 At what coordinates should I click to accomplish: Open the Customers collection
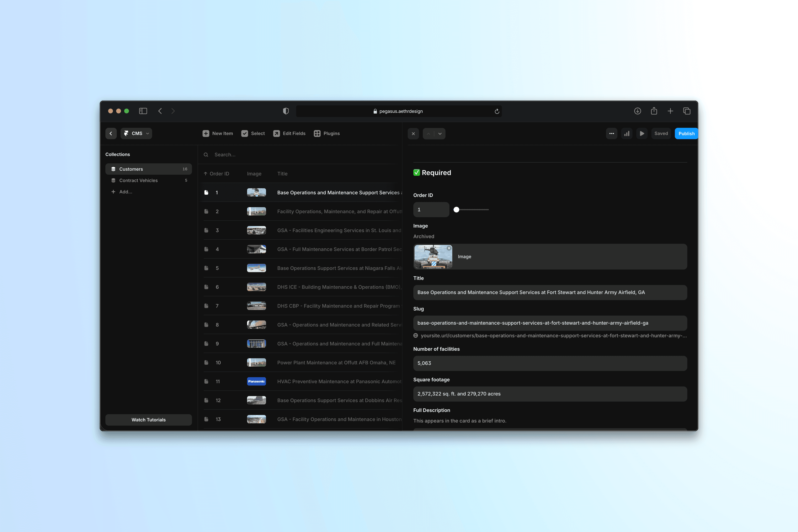131,169
